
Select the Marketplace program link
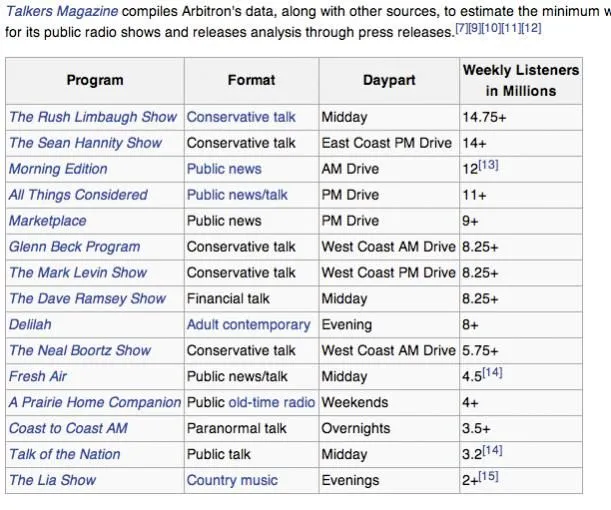(x=48, y=221)
